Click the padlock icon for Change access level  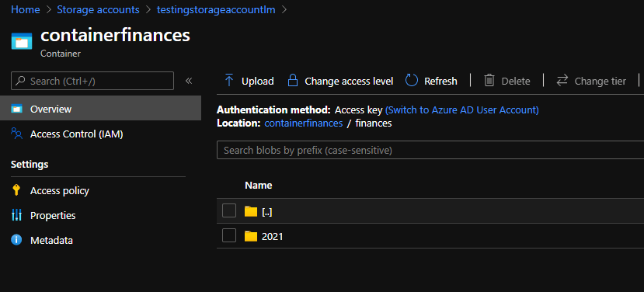pyautogui.click(x=292, y=80)
